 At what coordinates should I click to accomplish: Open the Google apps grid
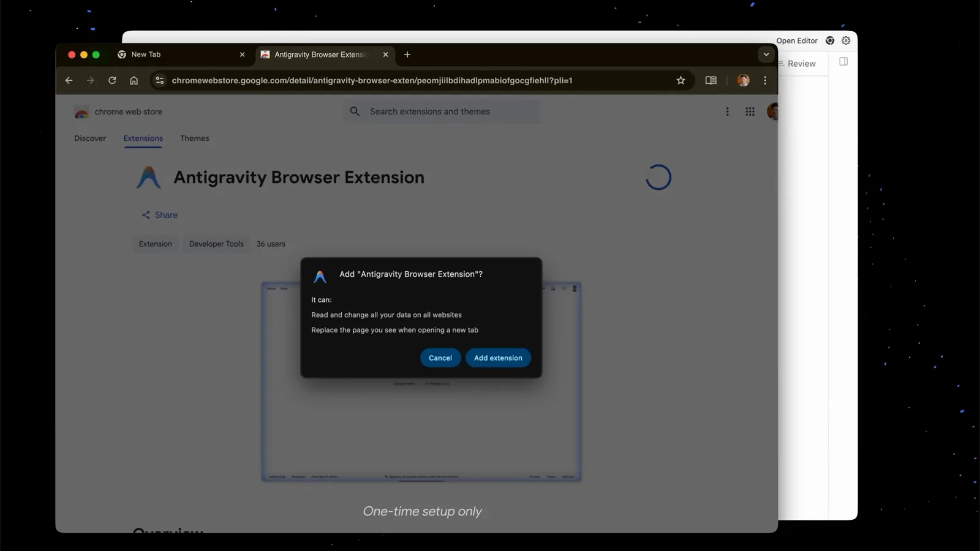(750, 111)
